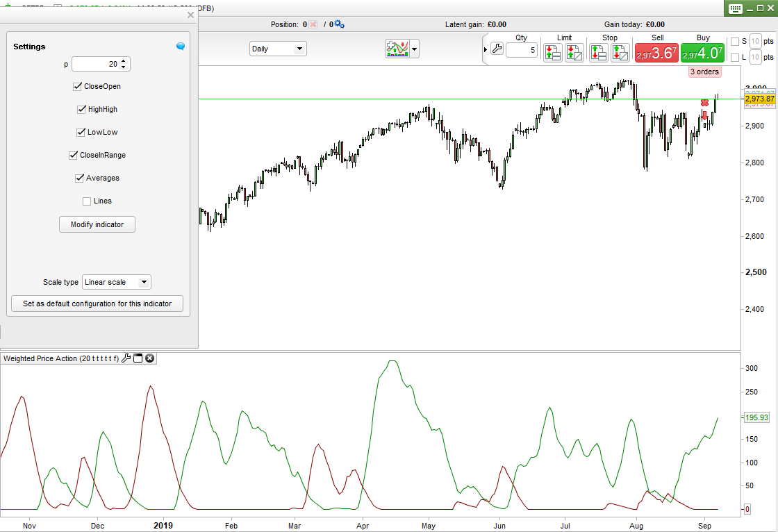This screenshot has width=778, height=532.
Task: Enable the L limit points checkbox
Action: coord(735,58)
